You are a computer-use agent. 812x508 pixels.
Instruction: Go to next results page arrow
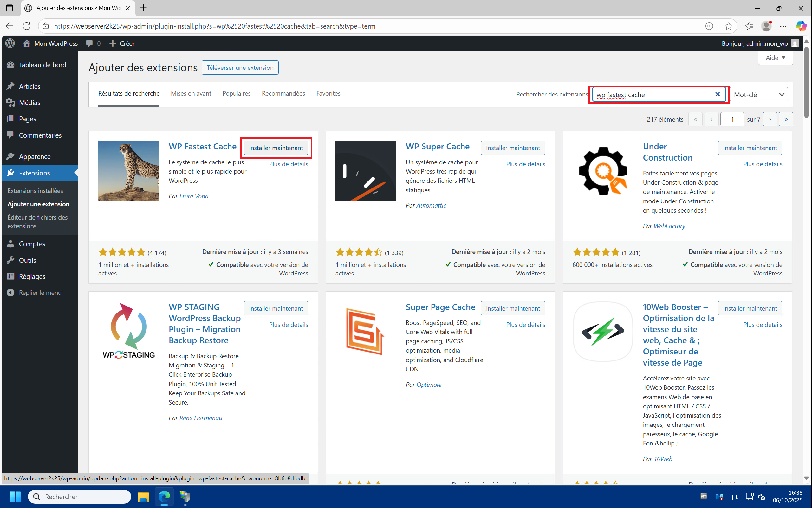(770, 119)
